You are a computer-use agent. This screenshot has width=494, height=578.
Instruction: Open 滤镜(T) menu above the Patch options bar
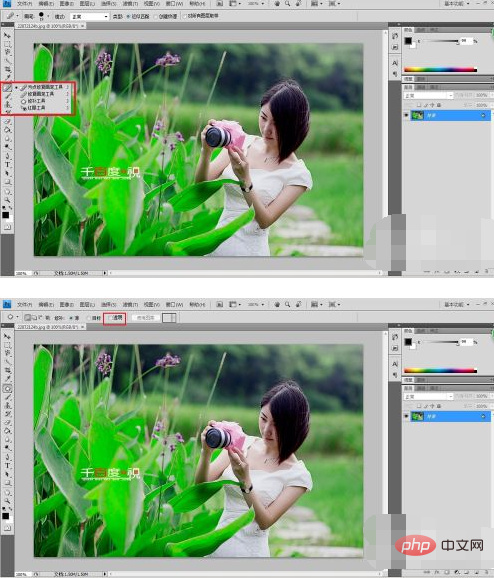130,305
